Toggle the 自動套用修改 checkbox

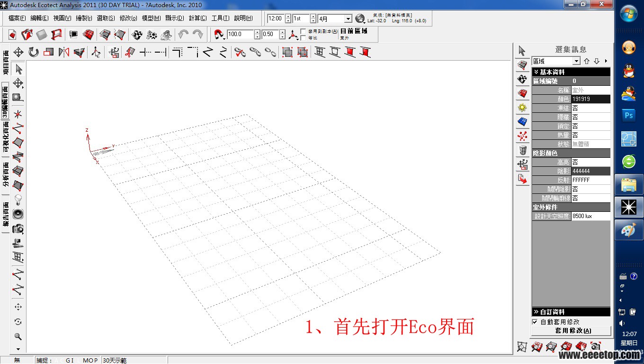coord(535,322)
